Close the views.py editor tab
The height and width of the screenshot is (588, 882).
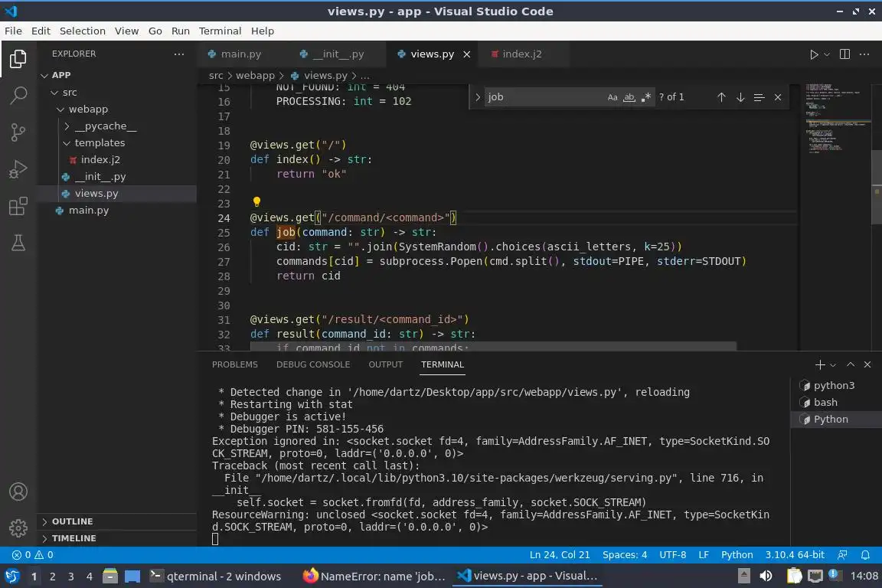tap(466, 54)
